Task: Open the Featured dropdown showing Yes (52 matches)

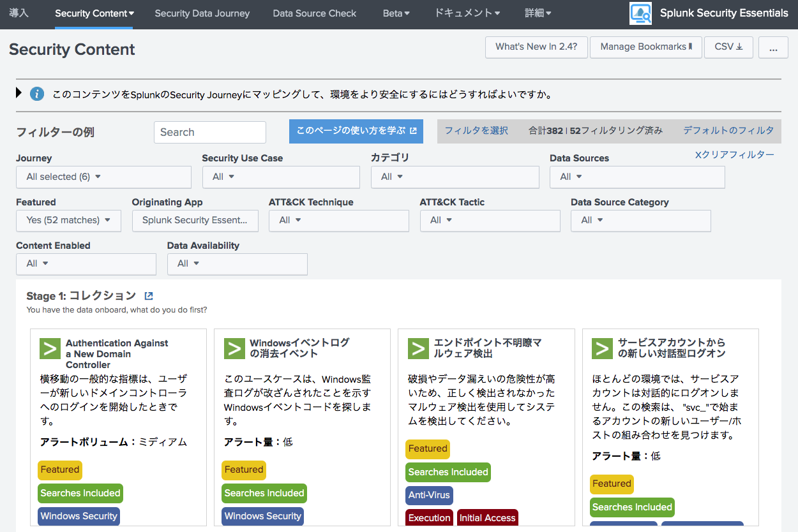Action: click(x=68, y=220)
